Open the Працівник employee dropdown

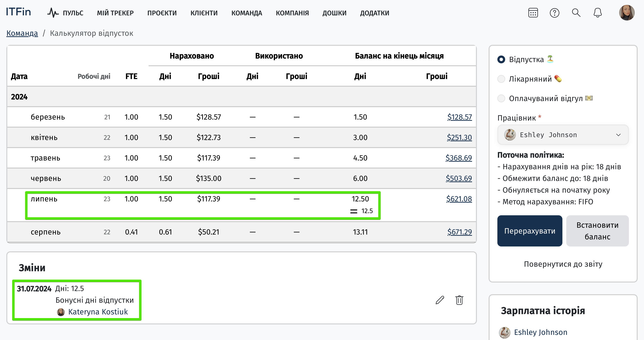pos(563,135)
